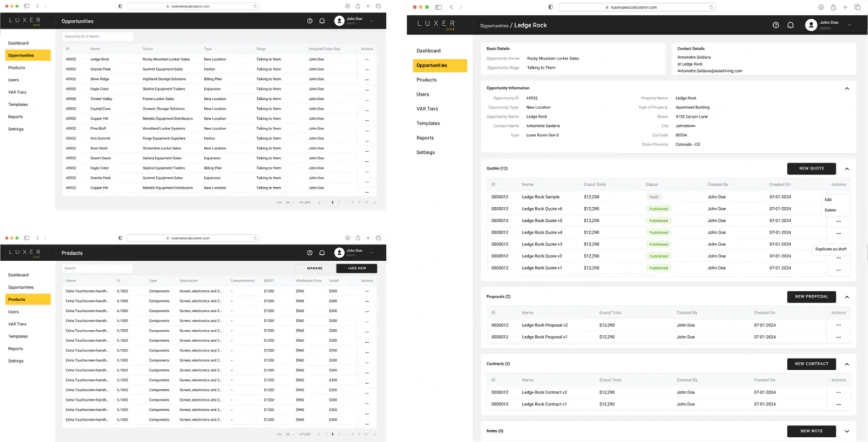868x442 pixels.
Task: Click address bar in Ledge Rock browser window
Action: (x=637, y=7)
